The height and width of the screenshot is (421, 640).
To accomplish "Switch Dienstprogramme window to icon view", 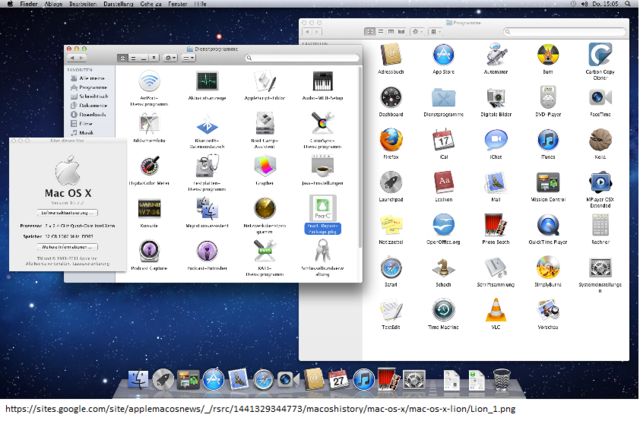I will (122, 58).
